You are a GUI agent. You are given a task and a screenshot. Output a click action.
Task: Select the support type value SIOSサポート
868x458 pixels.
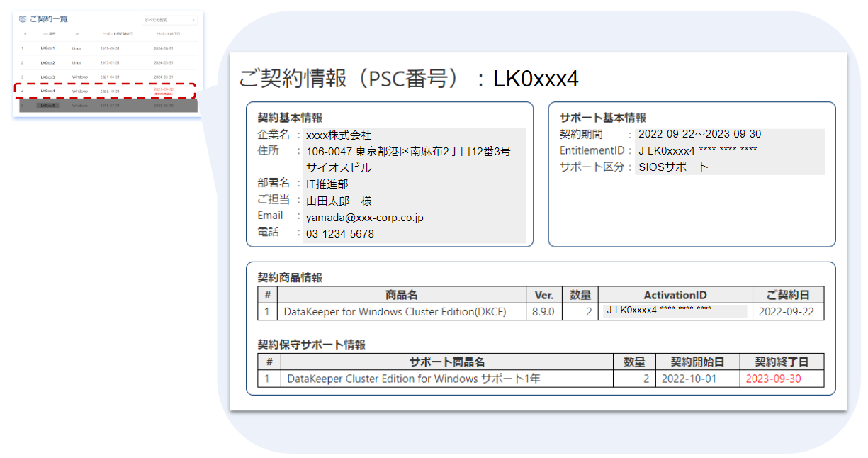point(673,167)
